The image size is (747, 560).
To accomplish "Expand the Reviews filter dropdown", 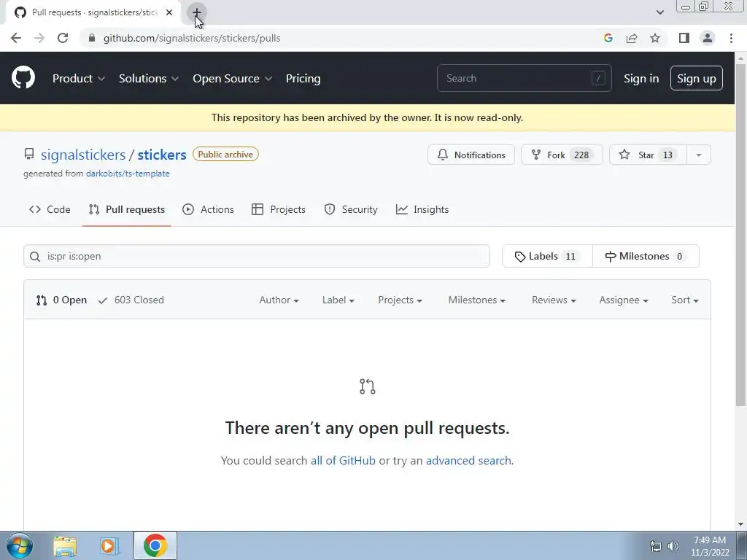I will click(x=554, y=300).
